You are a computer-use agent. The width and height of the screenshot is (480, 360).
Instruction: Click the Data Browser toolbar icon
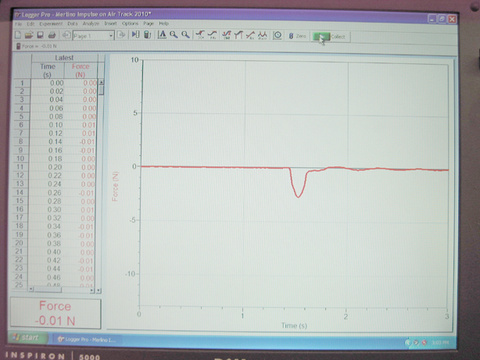[x=135, y=34]
